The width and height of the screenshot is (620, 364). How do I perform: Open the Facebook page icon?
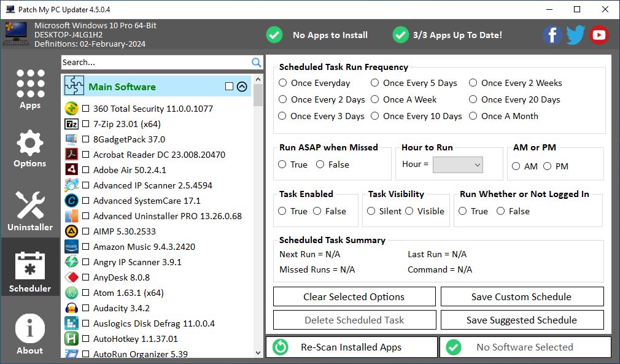point(552,35)
